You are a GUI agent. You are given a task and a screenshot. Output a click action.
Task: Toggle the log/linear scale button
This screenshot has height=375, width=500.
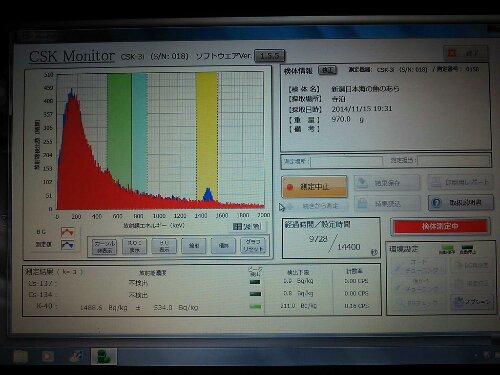[248, 227]
